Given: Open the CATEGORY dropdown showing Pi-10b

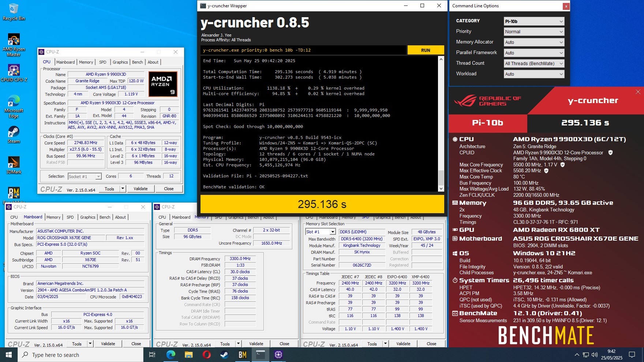Looking at the screenshot, I should [x=534, y=21].
